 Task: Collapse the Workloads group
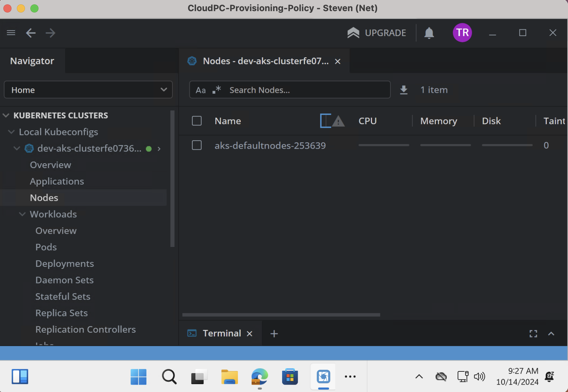tap(22, 214)
